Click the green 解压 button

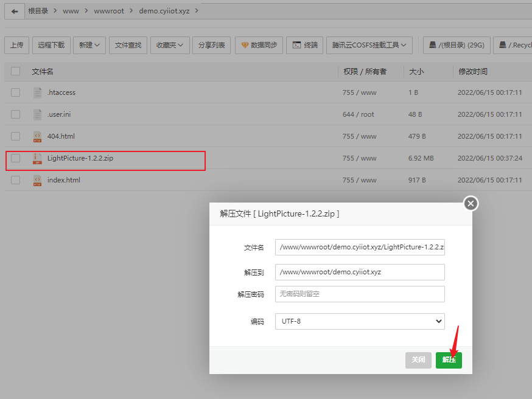tap(449, 360)
